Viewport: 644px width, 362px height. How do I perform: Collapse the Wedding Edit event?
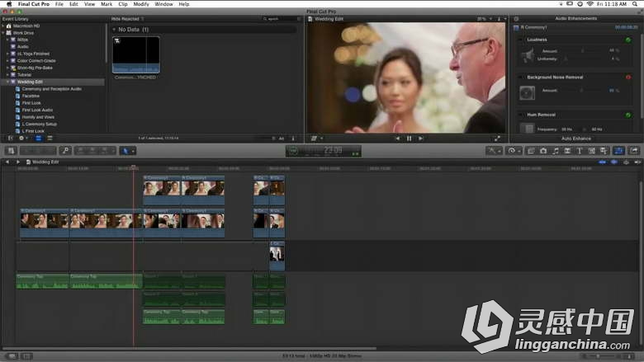point(7,82)
